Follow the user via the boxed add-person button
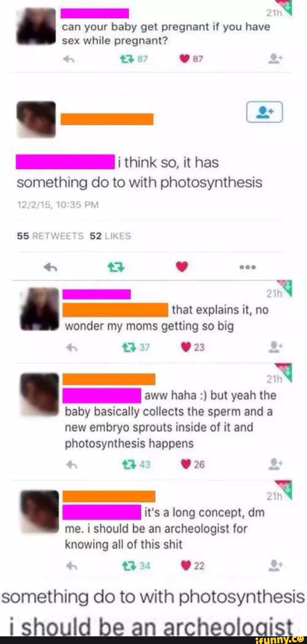Viewport: 307px width, 644px height. point(264,112)
